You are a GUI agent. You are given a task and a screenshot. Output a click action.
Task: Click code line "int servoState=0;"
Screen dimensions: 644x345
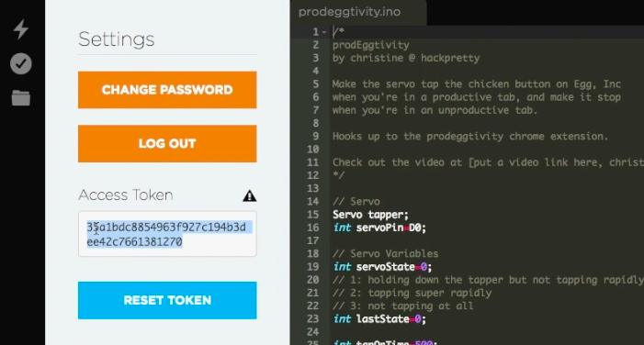[x=382, y=267]
